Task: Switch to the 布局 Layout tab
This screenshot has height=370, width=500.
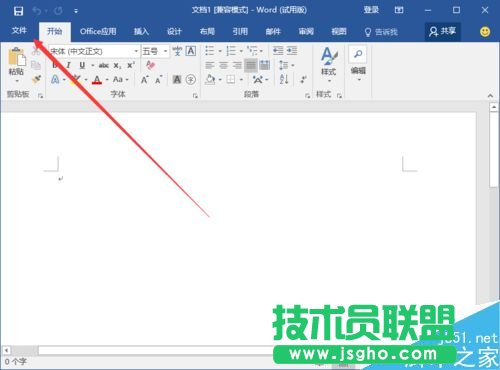Action: 207,32
